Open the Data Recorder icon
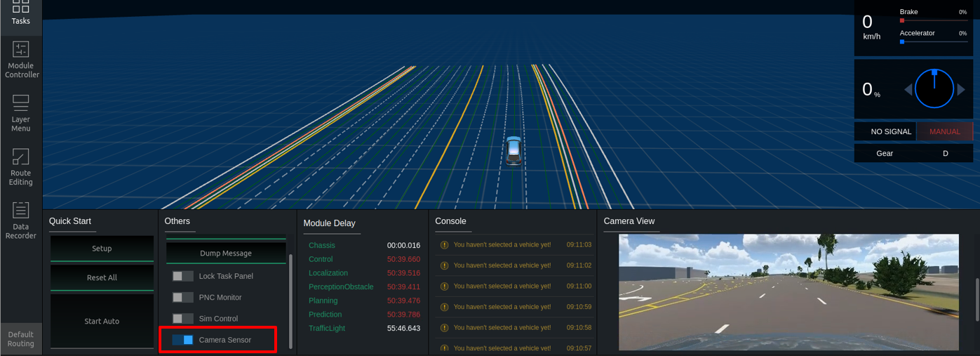 21,220
